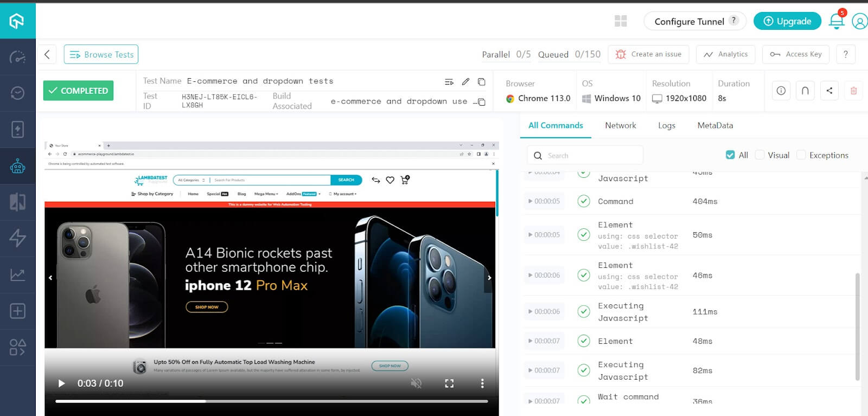Delete the test with trash icon
The image size is (868, 416).
pos(853,91)
